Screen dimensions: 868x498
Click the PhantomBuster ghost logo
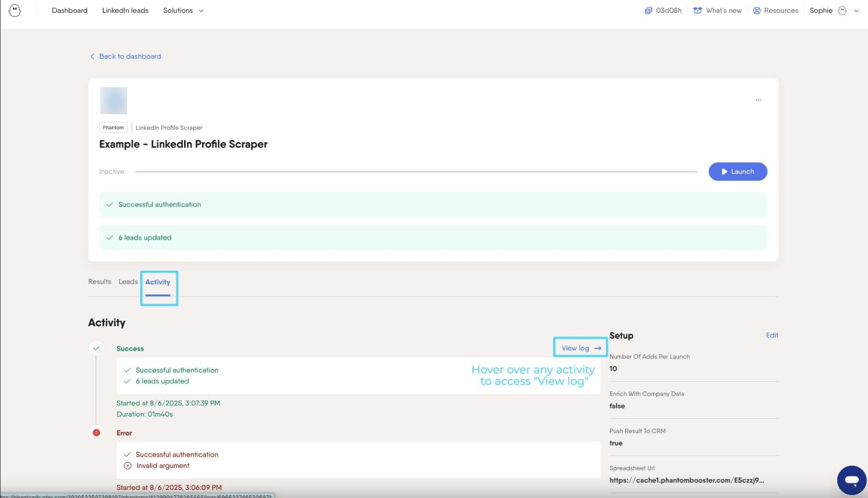click(x=15, y=10)
